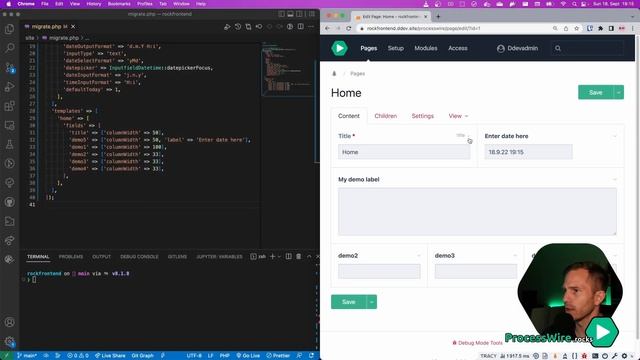Open the Ddevadmin user menu
The height and width of the screenshot is (360, 640).
[x=518, y=48]
